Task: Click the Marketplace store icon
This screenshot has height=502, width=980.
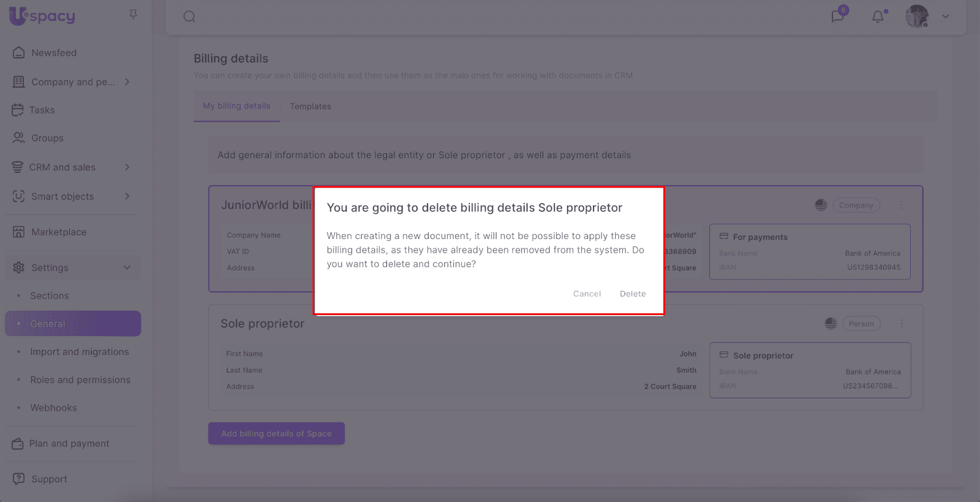Action: pyautogui.click(x=19, y=232)
